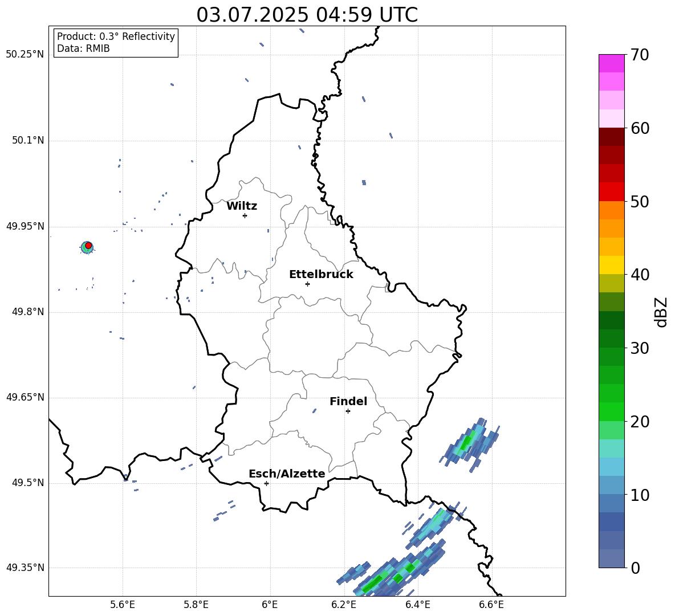Click the cross marker below Findel
Viewport: 675px width, 616px height.
(348, 411)
